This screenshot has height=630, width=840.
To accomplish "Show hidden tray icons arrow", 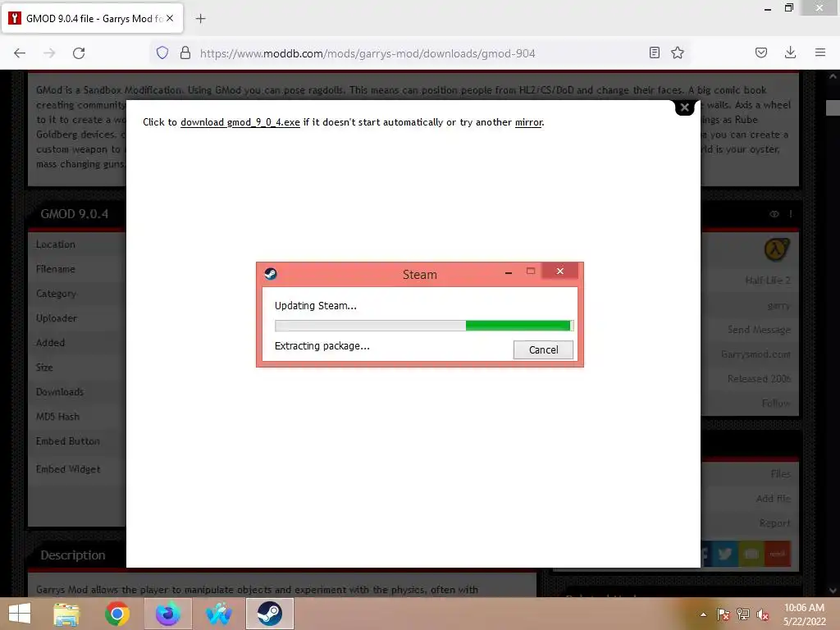I will click(x=703, y=614).
